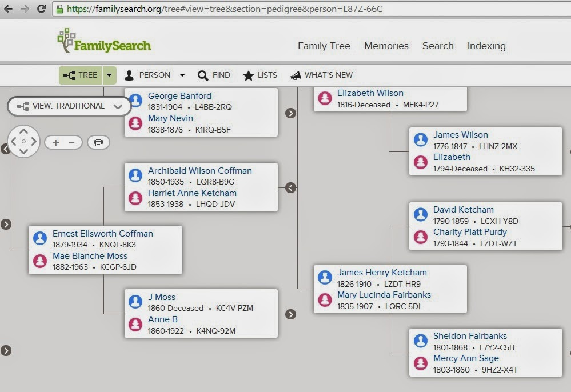Open WHAT'S NEW via the megaphone icon

(x=296, y=75)
